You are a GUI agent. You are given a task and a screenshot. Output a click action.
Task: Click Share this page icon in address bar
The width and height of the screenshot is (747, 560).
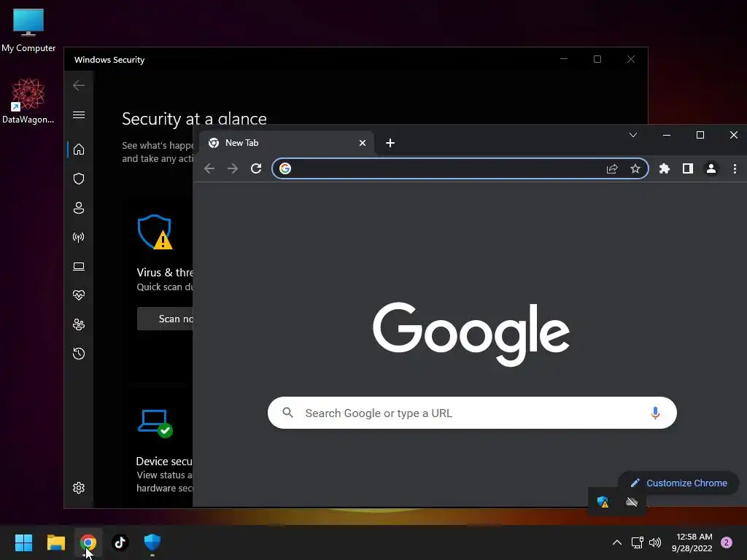[612, 168]
